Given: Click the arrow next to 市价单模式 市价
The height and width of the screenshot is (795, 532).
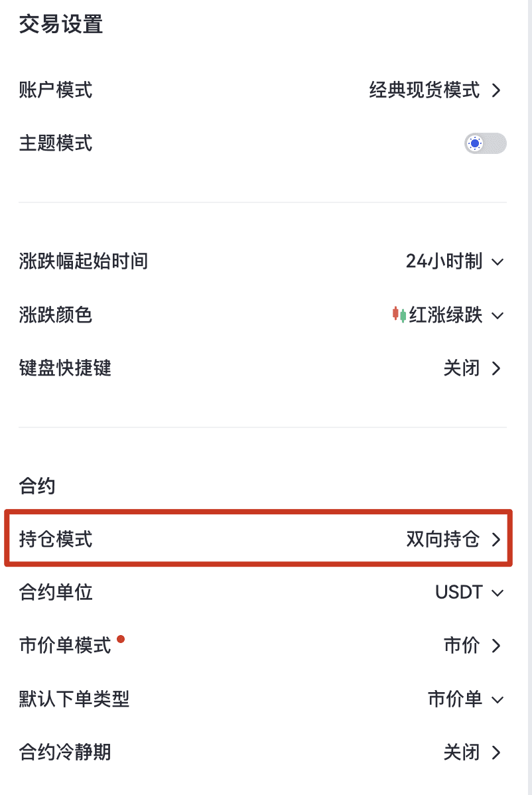Looking at the screenshot, I should pos(496,646).
